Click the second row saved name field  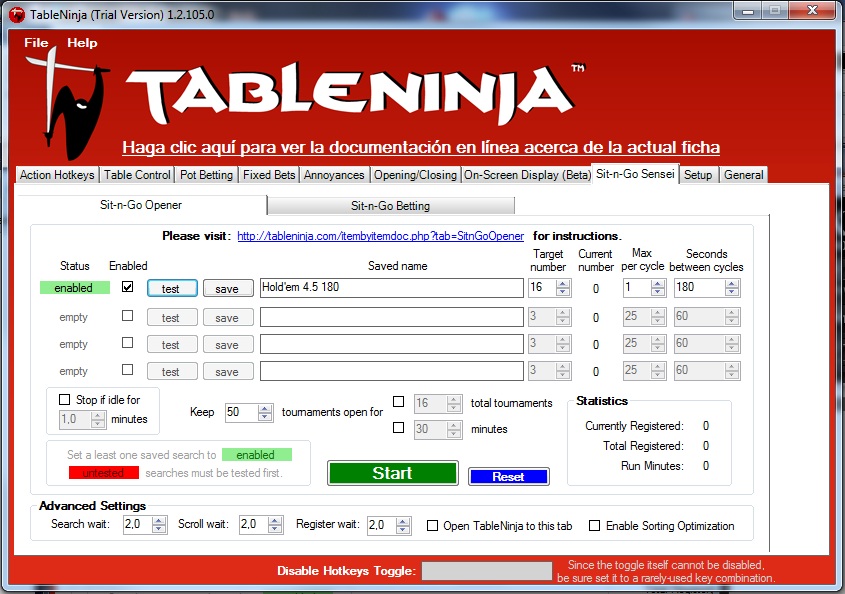click(x=392, y=317)
